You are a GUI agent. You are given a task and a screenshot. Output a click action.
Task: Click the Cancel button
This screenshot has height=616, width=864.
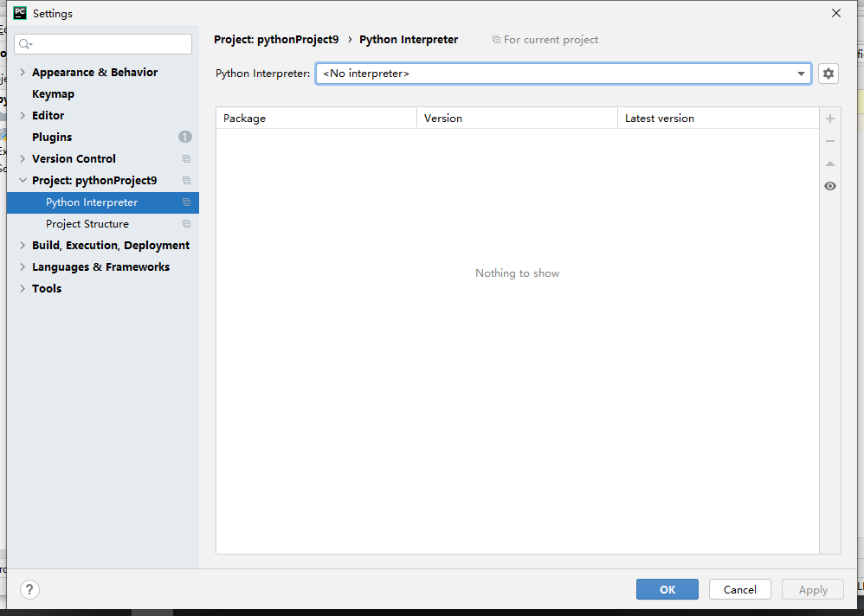tap(740, 589)
